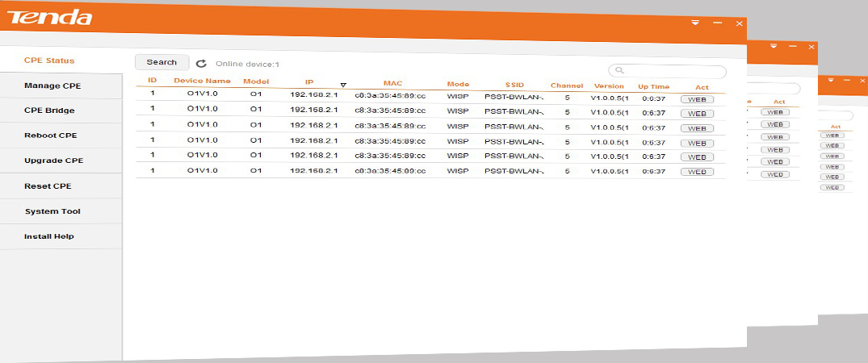Close the front Tenda window

click(739, 24)
